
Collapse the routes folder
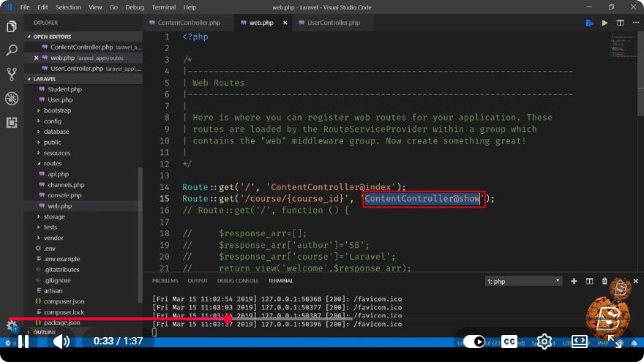[x=52, y=163]
